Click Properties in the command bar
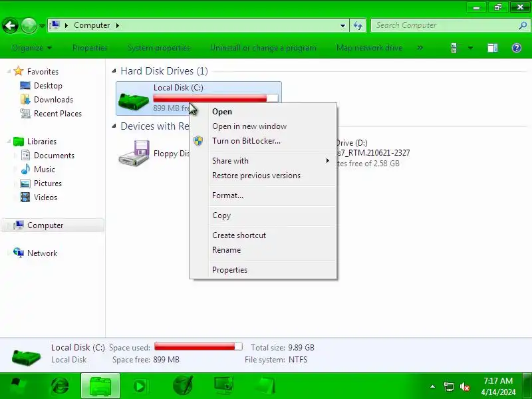The height and width of the screenshot is (399, 532). (x=90, y=48)
